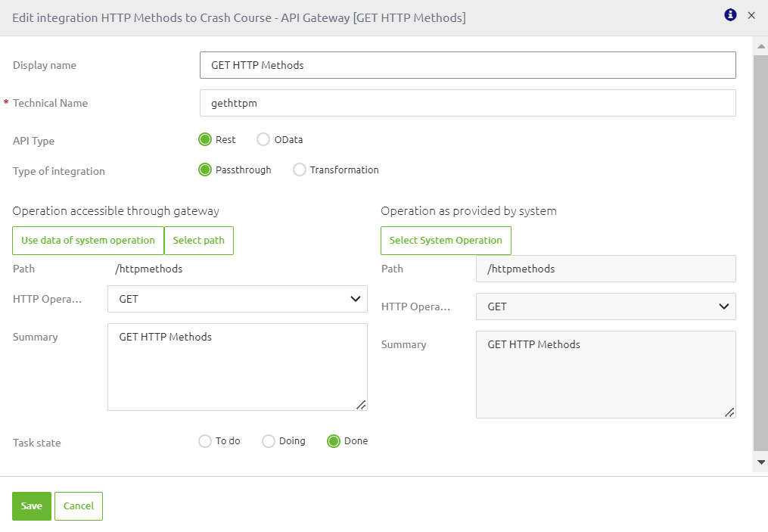
Task: Click inside the Display name field
Action: pyautogui.click(x=467, y=65)
